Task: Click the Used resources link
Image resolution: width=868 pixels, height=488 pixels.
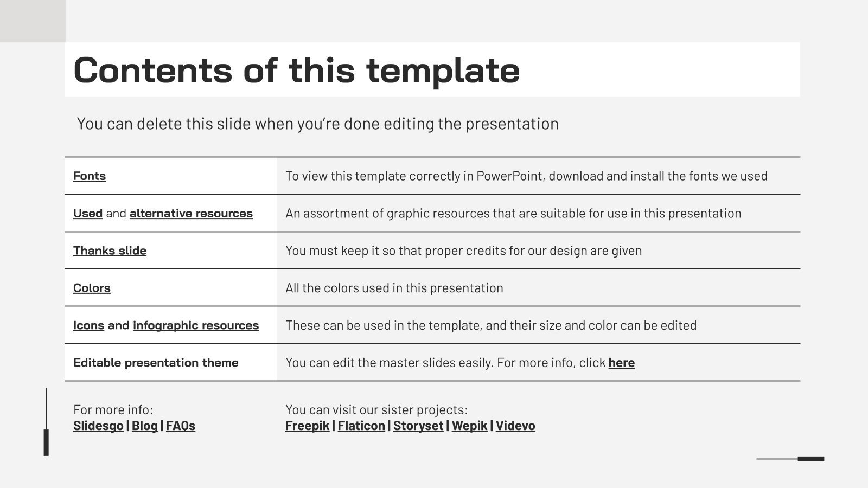Action: [88, 214]
